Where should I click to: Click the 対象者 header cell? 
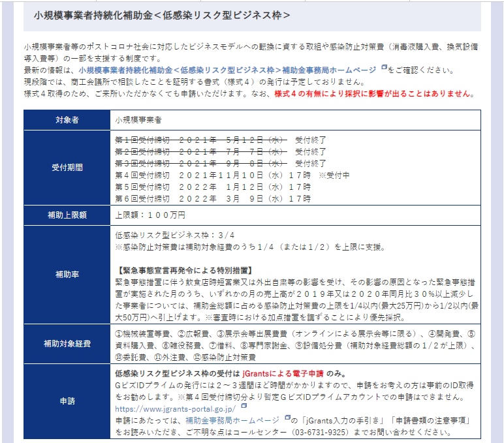click(67, 120)
